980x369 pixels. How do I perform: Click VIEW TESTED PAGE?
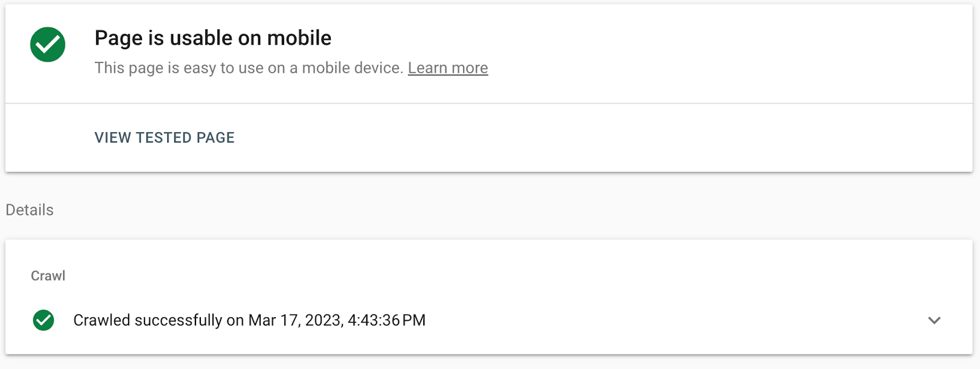pyautogui.click(x=164, y=137)
